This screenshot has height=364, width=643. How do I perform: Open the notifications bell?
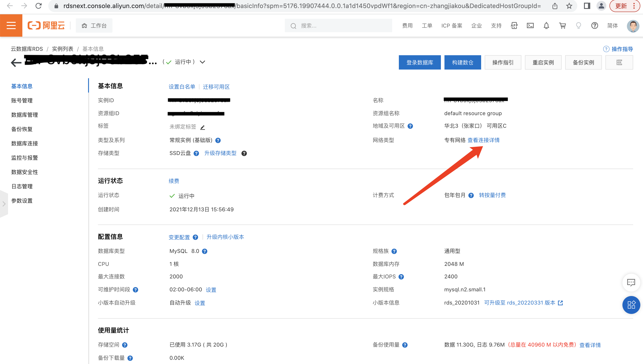pyautogui.click(x=546, y=25)
